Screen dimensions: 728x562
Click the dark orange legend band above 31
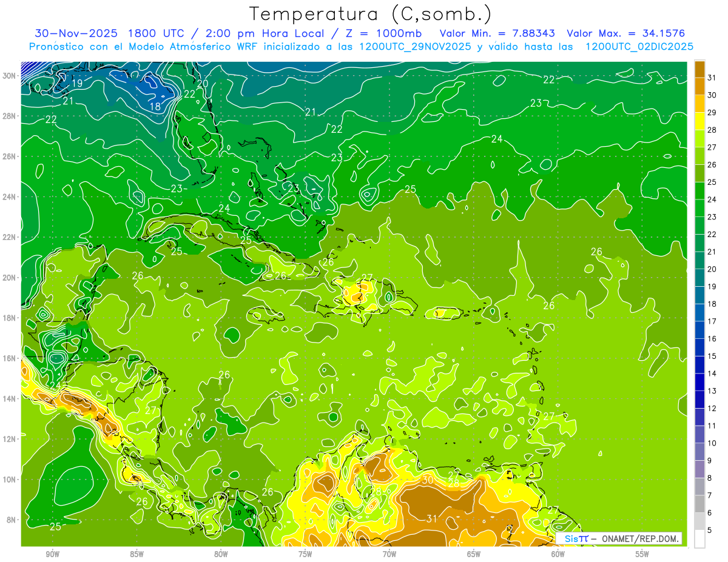point(699,69)
